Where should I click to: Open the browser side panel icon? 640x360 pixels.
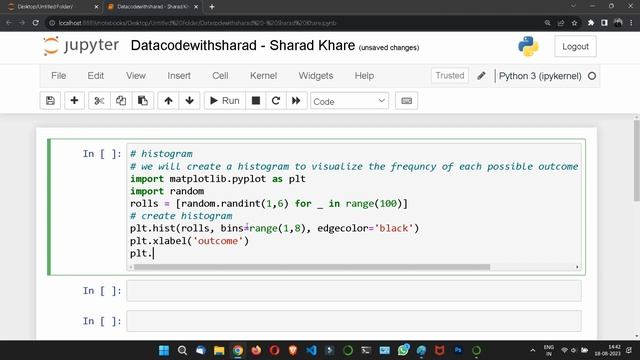click(x=604, y=23)
